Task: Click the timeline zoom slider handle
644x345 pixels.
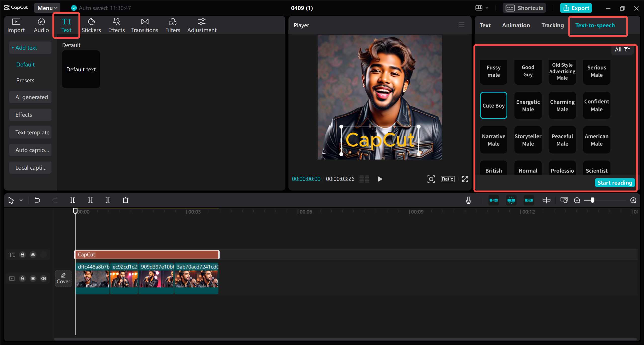Action: coord(592,200)
